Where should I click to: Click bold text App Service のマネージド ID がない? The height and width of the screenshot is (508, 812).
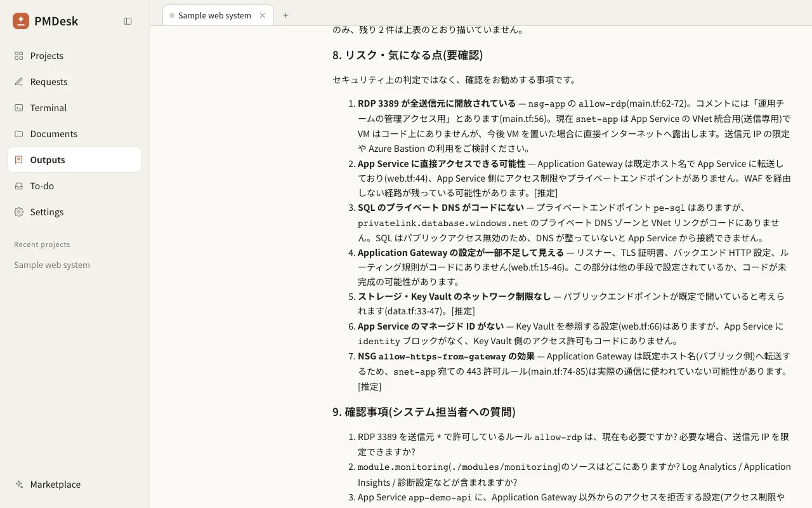tap(431, 326)
